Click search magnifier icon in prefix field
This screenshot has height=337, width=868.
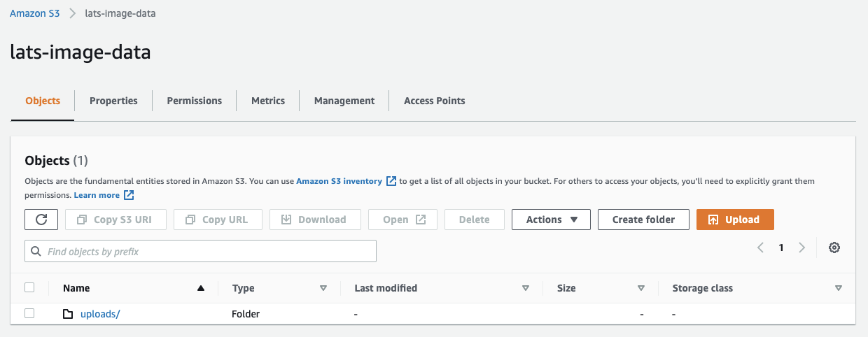[36, 251]
